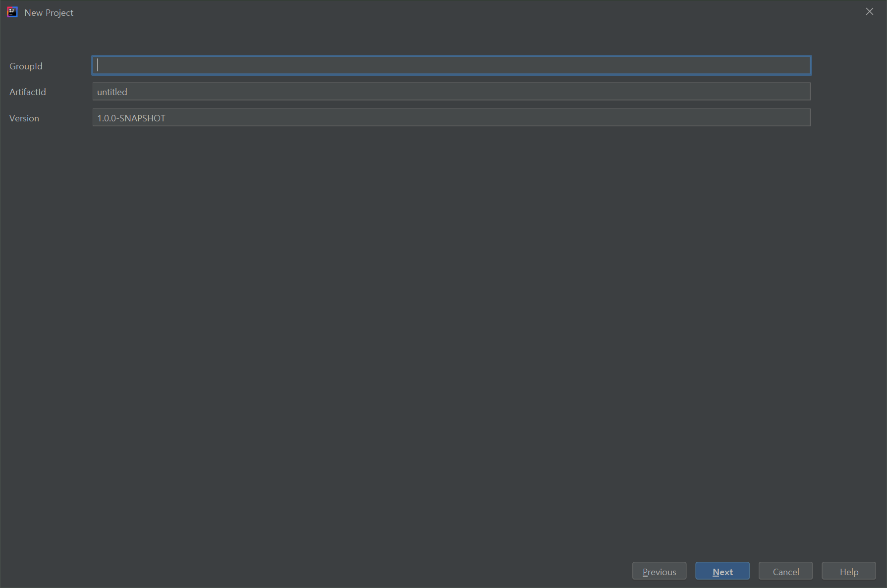Click the Version field showing 1.0.0-SNAPSHOT
Image resolution: width=887 pixels, height=588 pixels.
pyautogui.click(x=451, y=118)
